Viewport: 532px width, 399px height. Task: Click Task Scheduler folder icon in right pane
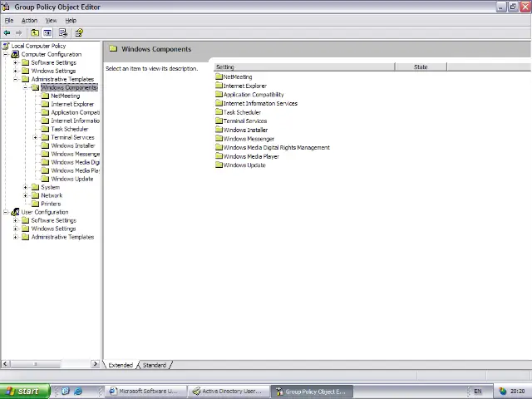coord(219,112)
